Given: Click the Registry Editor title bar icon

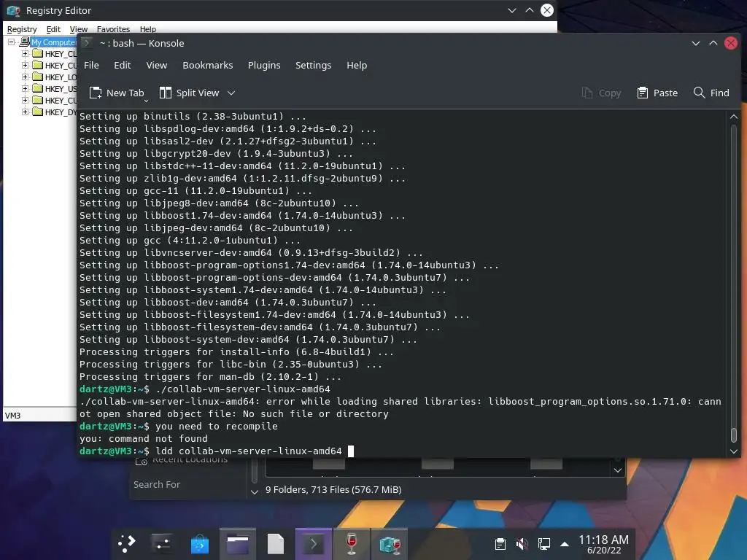Looking at the screenshot, I should [14, 10].
